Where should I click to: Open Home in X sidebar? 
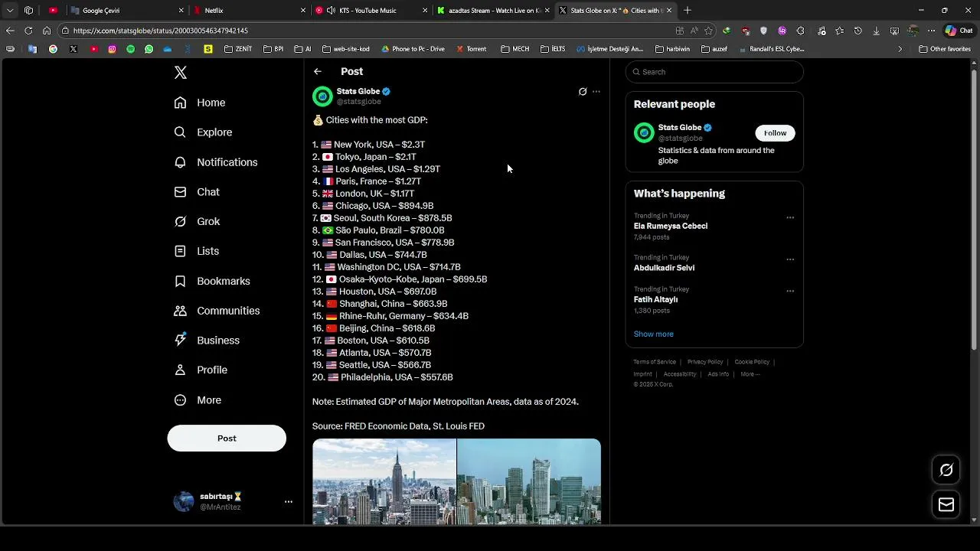click(200, 103)
